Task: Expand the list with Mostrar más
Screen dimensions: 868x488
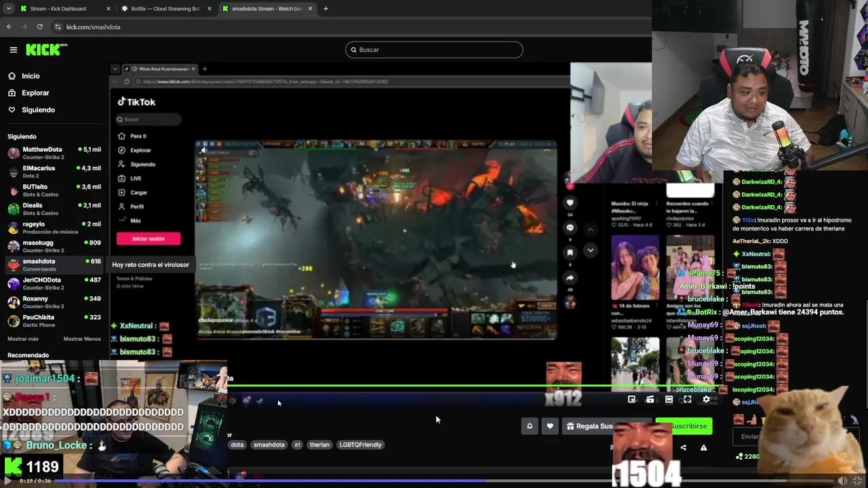Action: click(23, 339)
